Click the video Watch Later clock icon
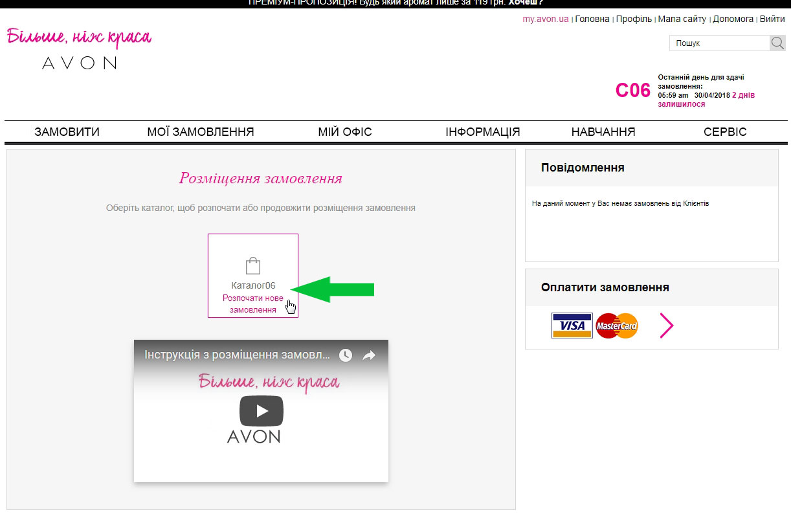791x532 pixels. point(346,355)
